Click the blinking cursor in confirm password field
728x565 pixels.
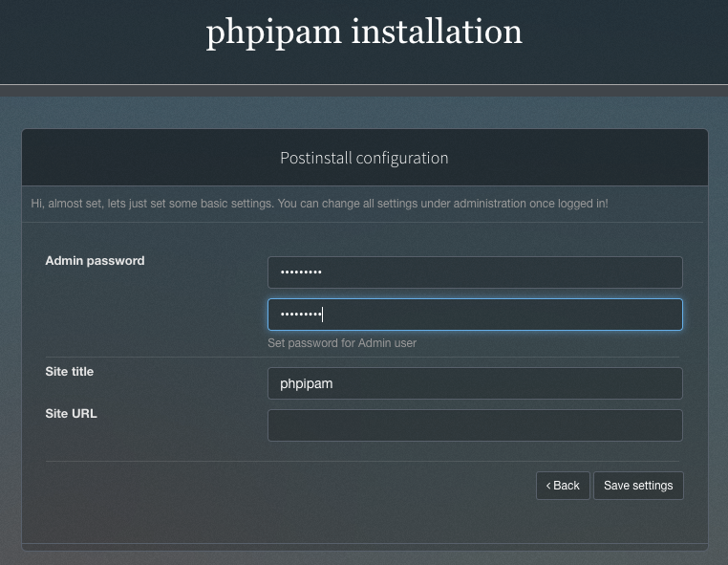322,315
